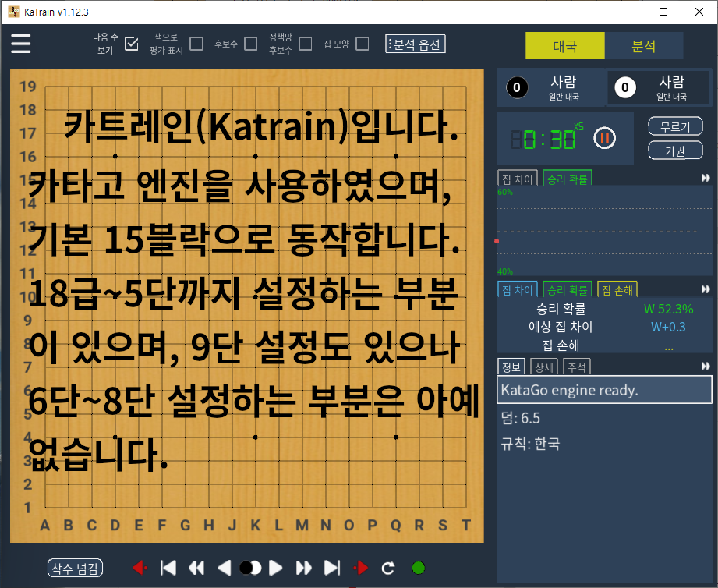Switch to the 대국 tab
Screen dimensions: 718x588
[x=564, y=46]
